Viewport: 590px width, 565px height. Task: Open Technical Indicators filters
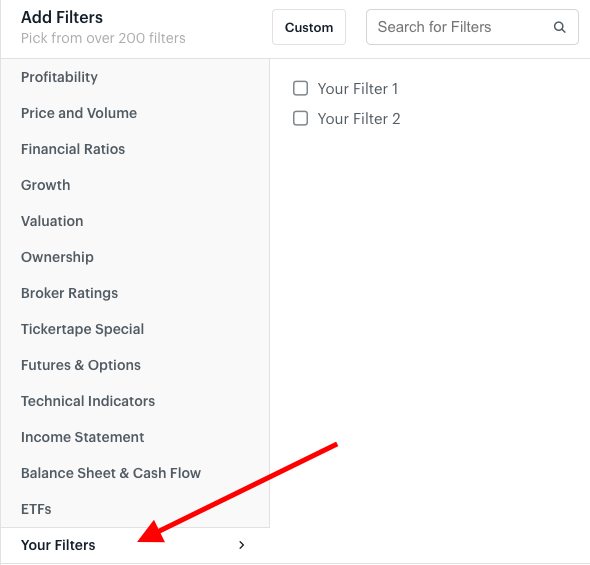click(x=88, y=401)
